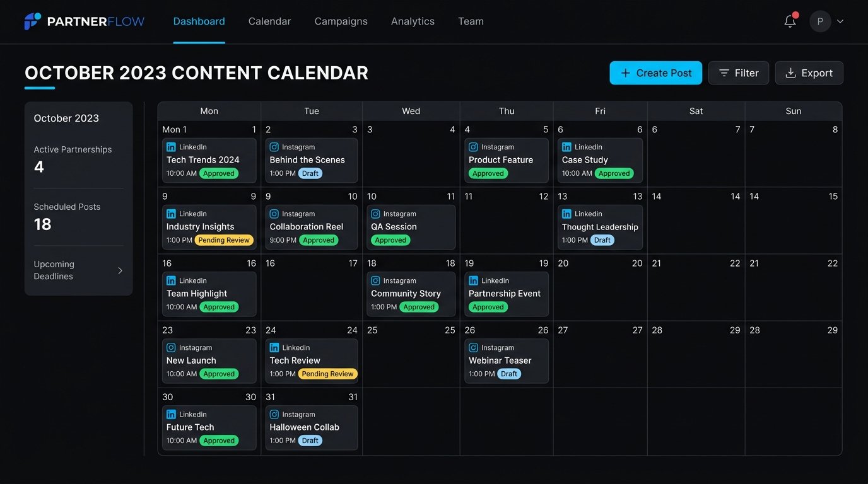Click the LinkedIn icon on Industry Insights

(171, 214)
